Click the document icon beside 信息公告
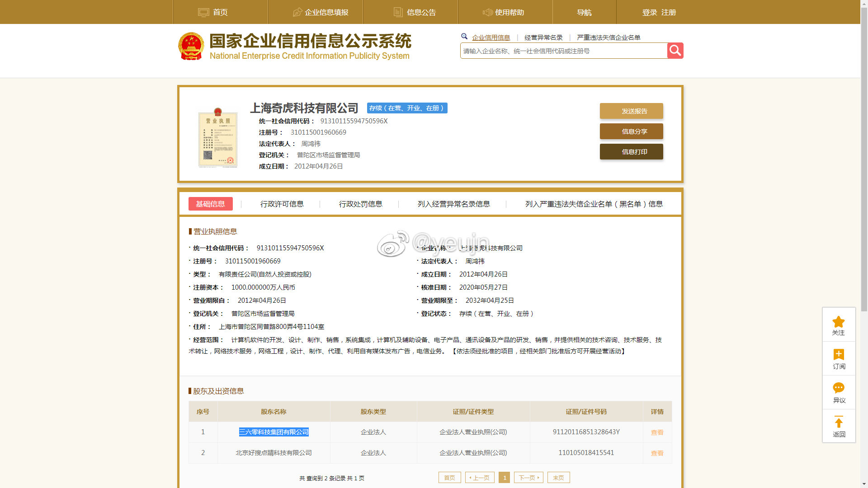The image size is (868, 488). (398, 12)
